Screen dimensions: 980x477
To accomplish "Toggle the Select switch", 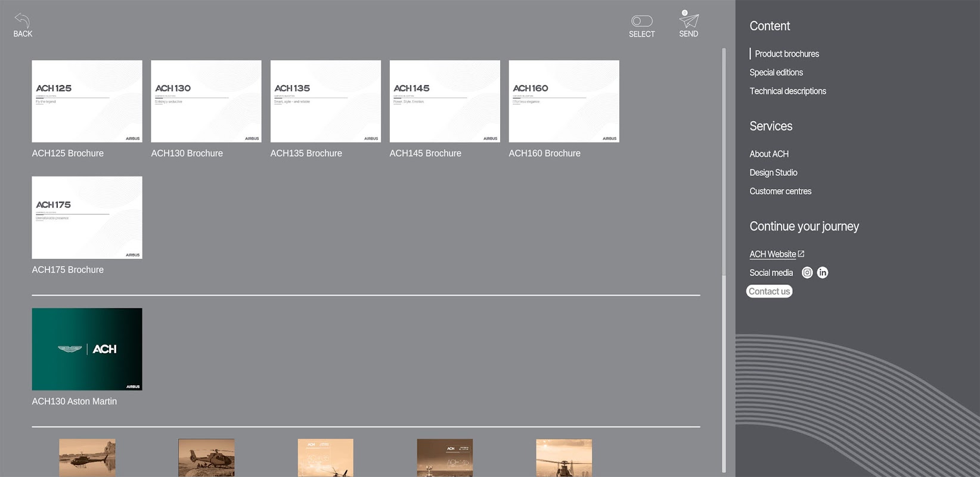I will [x=642, y=21].
